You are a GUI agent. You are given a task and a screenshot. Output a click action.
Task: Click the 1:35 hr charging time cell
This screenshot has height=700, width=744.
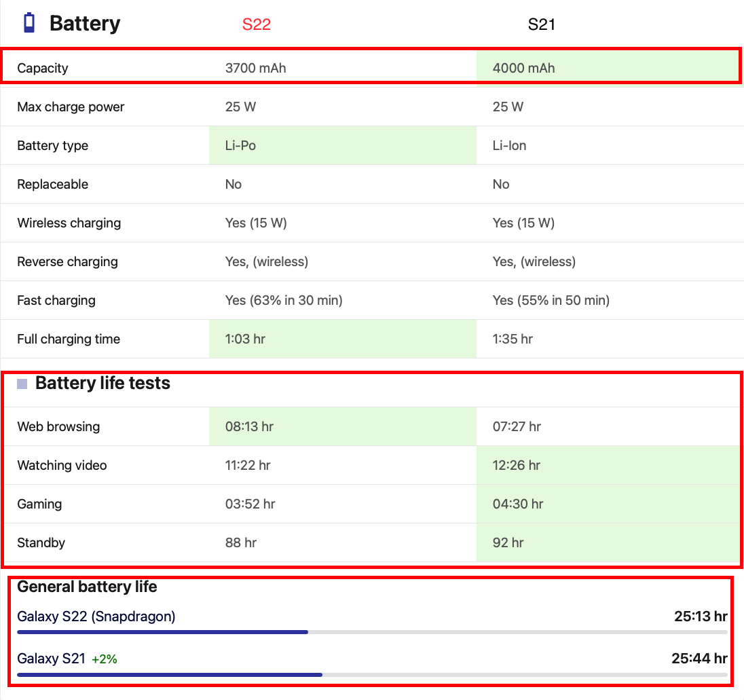[x=609, y=339]
